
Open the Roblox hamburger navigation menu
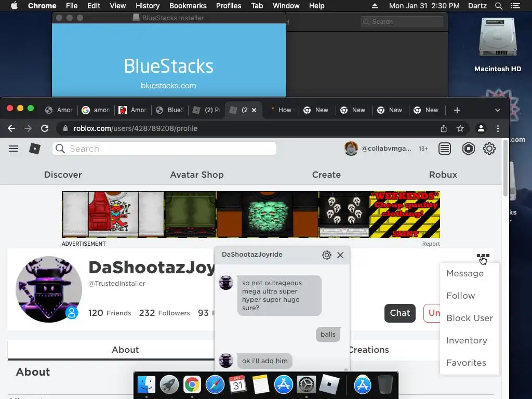(14, 149)
